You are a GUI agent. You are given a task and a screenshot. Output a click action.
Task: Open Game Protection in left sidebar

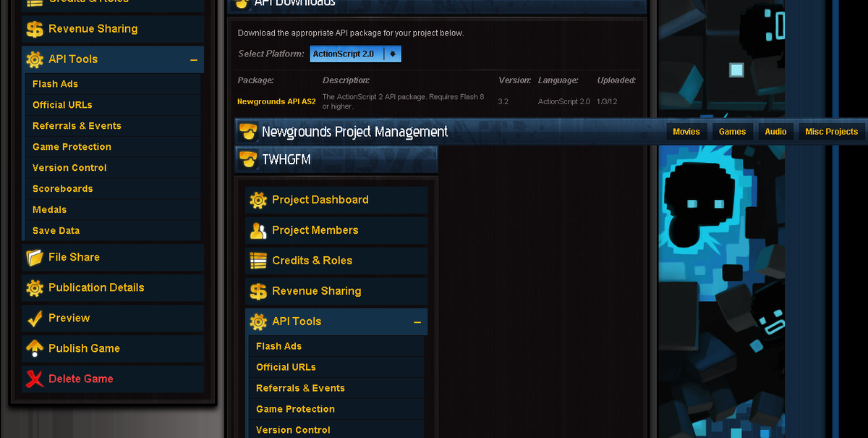coord(113,147)
